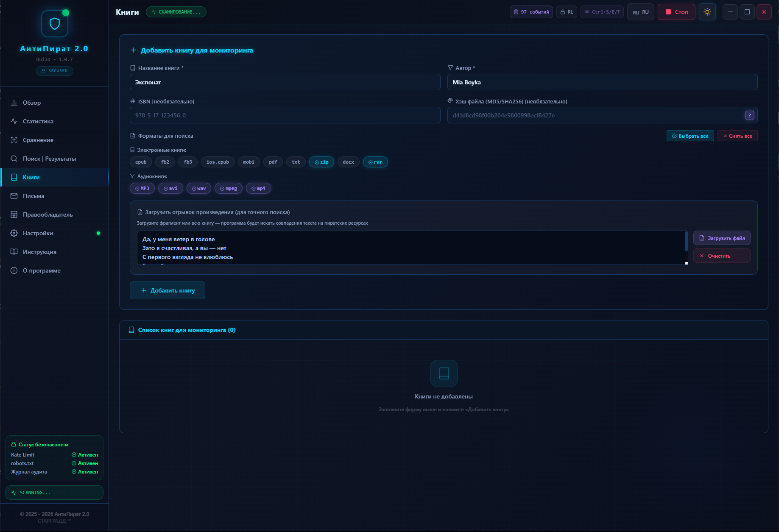This screenshot has width=779, height=532.
Task: Toggle epub format chip
Action: pos(141,162)
